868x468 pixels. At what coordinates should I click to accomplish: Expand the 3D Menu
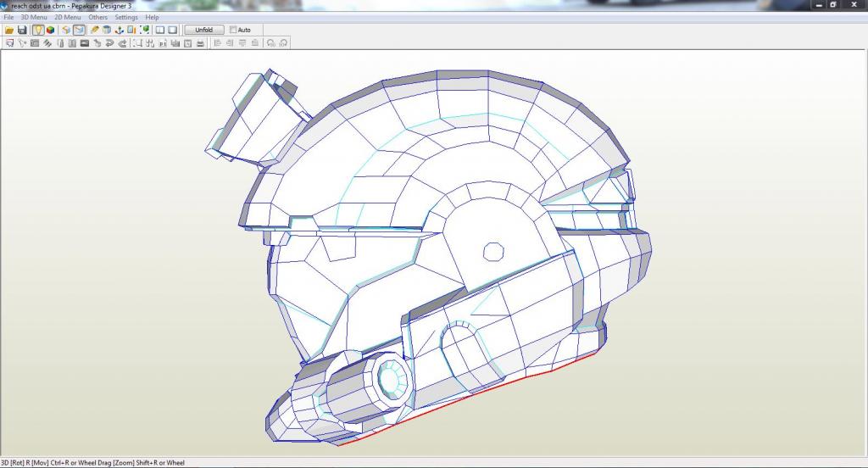click(34, 17)
